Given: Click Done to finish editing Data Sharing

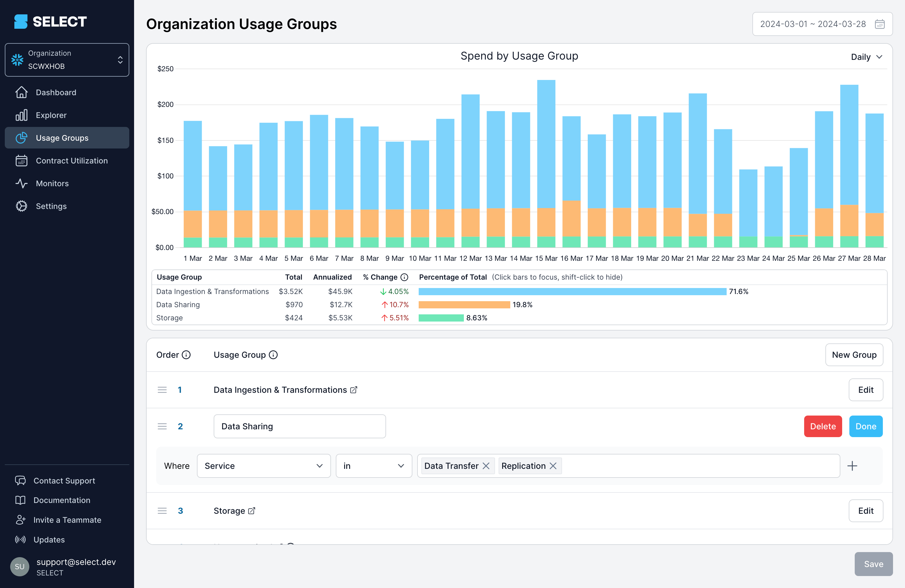Looking at the screenshot, I should [x=866, y=426].
